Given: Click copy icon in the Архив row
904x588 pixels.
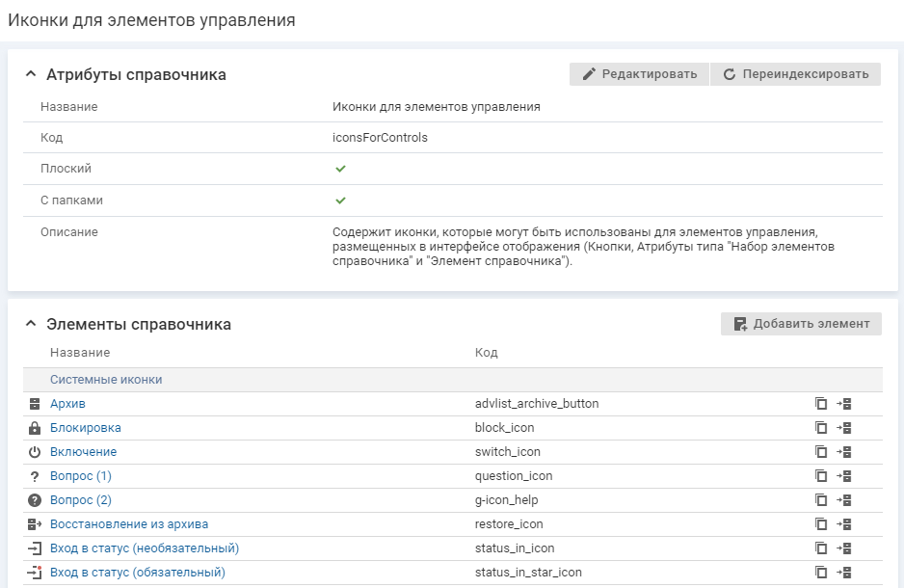Looking at the screenshot, I should 821,404.
